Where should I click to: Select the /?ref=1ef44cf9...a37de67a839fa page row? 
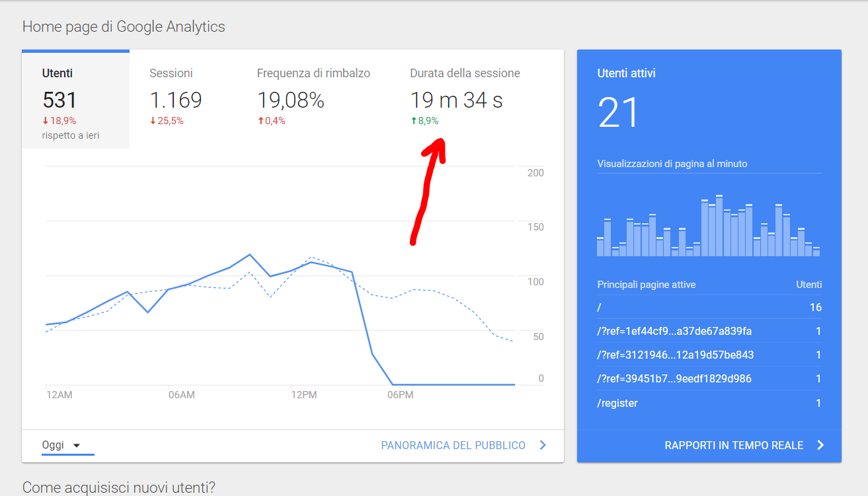709,331
